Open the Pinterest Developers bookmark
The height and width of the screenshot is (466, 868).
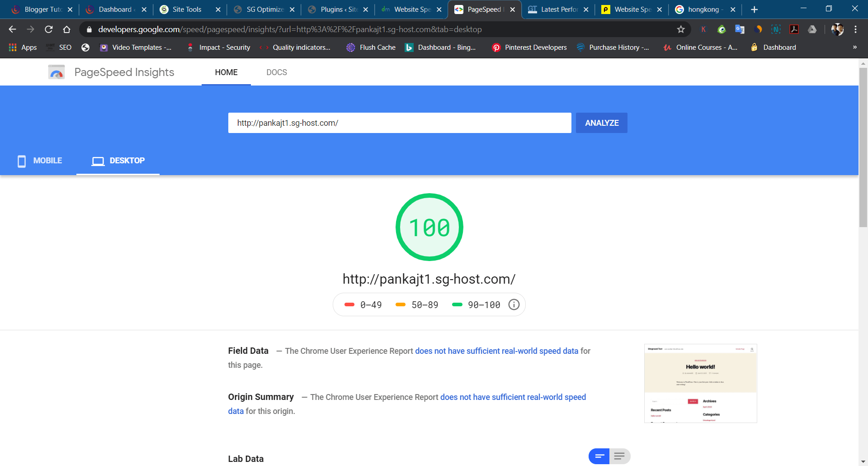point(529,48)
